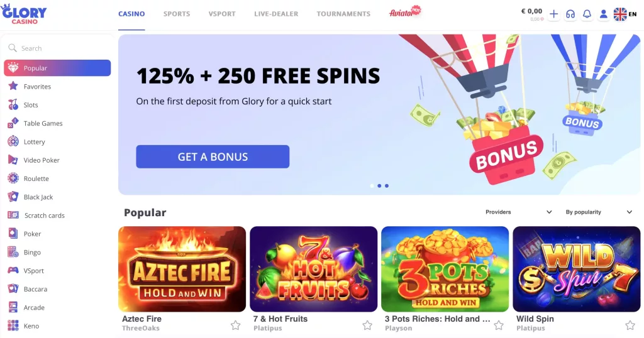Click the game Search field
The image size is (644, 338).
[x=57, y=48]
